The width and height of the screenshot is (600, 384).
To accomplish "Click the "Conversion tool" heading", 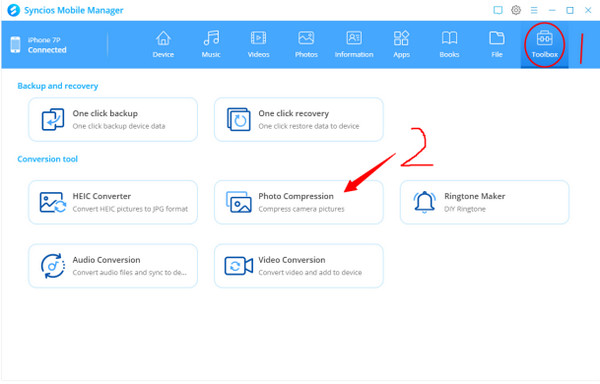I will point(47,159).
